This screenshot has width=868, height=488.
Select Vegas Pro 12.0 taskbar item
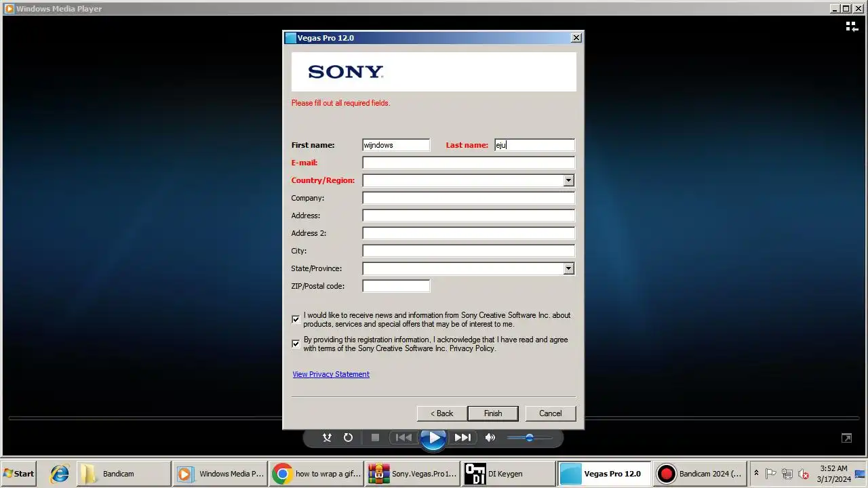[x=605, y=474]
